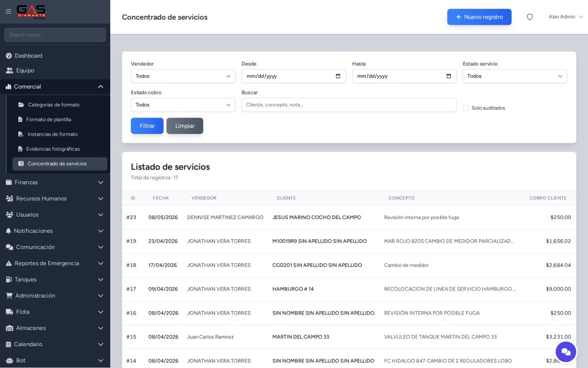Click the Cambio de medidor concept

click(x=406, y=265)
